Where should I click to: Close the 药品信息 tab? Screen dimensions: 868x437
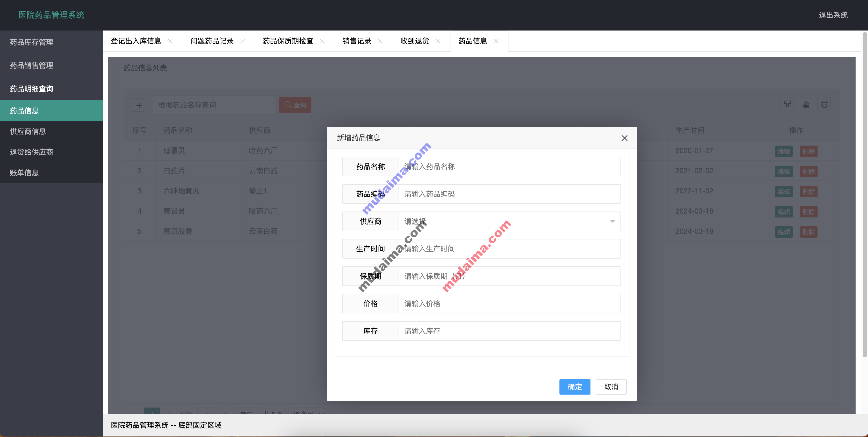pyautogui.click(x=496, y=41)
